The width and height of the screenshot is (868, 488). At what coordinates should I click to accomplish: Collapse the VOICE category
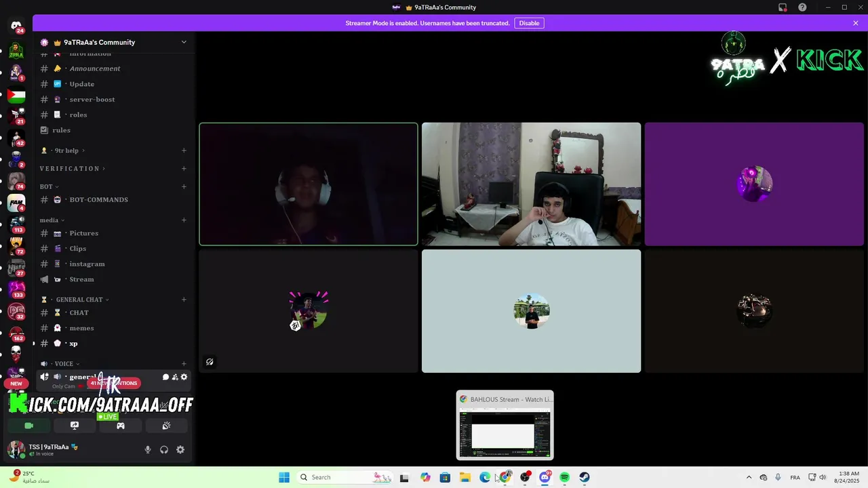(x=60, y=364)
